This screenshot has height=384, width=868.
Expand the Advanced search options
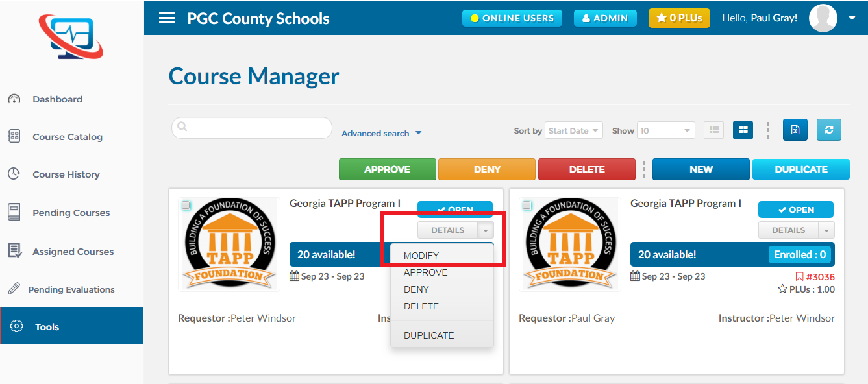382,133
